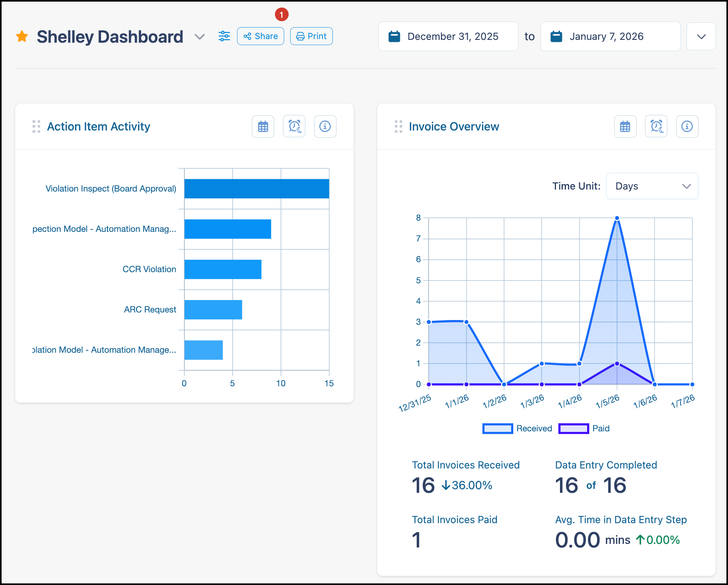
Task: Open calendar icon in Invoice Overview
Action: click(x=625, y=126)
